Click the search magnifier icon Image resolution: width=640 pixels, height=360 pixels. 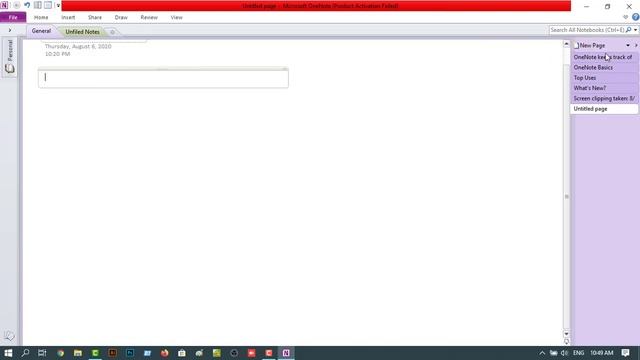click(x=629, y=30)
